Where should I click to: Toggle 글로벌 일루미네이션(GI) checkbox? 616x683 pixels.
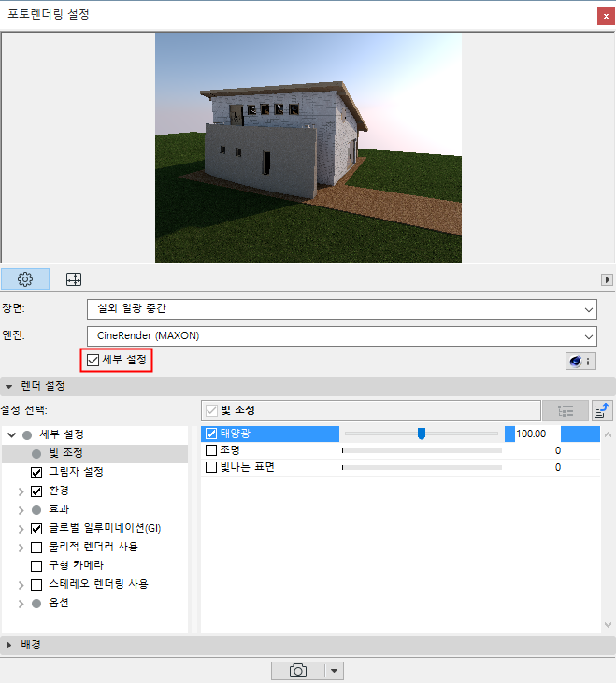coord(36,529)
